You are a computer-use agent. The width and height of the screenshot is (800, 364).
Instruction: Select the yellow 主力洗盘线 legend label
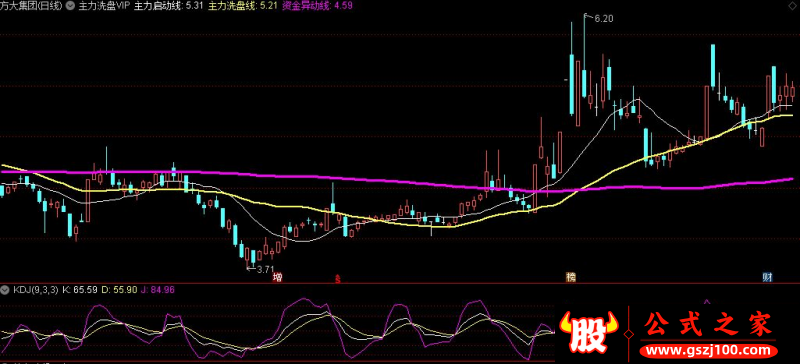click(233, 6)
